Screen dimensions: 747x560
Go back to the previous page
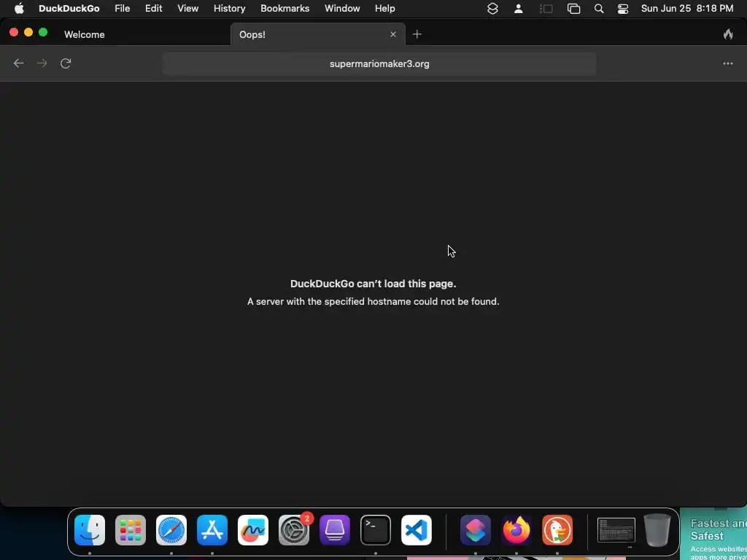[x=18, y=63]
